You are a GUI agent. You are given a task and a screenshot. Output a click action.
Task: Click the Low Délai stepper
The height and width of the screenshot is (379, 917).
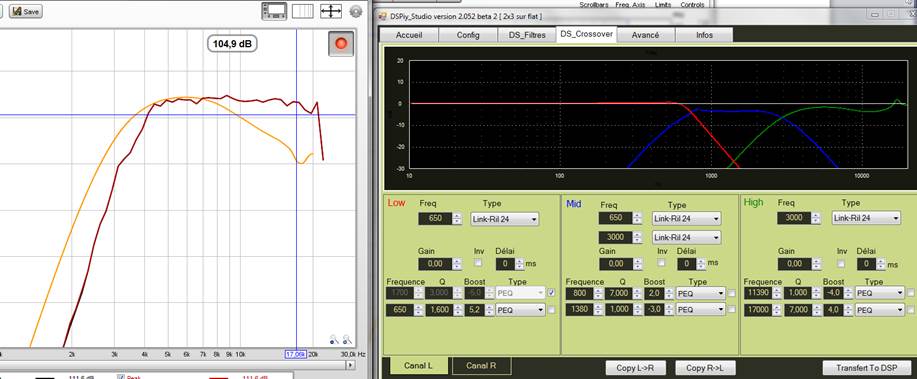519,264
